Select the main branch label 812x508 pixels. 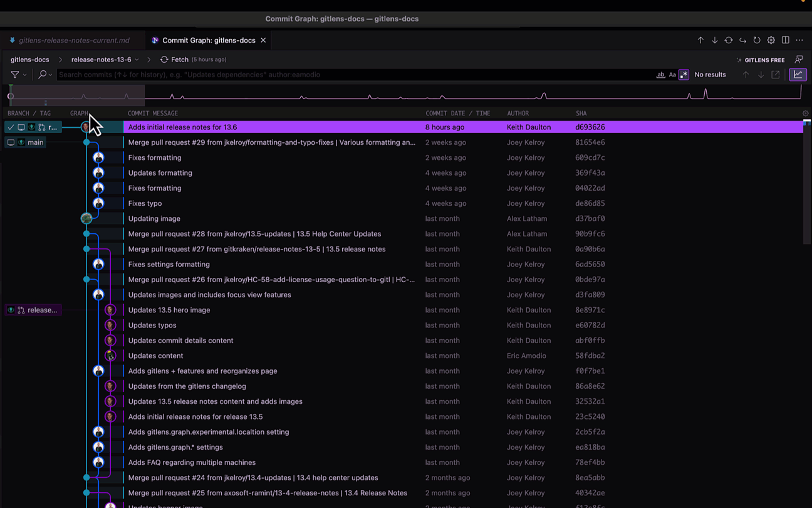26,142
